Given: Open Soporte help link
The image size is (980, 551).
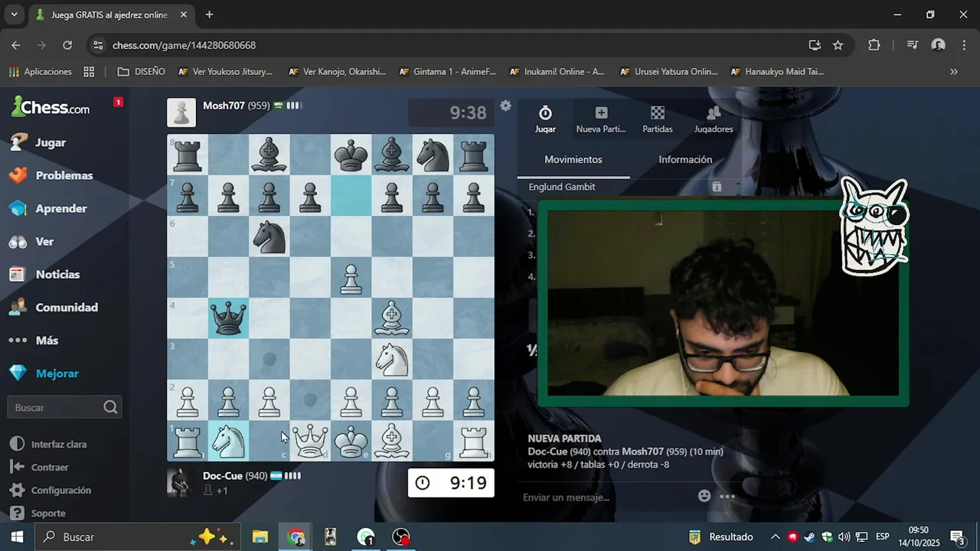Looking at the screenshot, I should [39, 513].
